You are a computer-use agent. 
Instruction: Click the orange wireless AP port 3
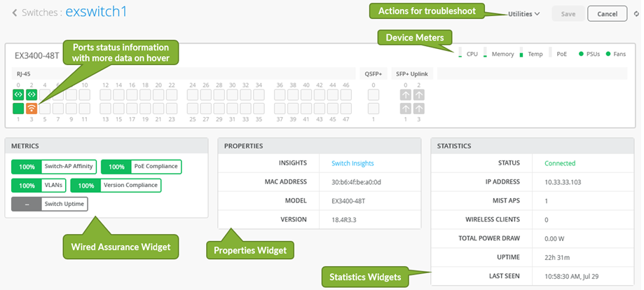pyautogui.click(x=32, y=109)
